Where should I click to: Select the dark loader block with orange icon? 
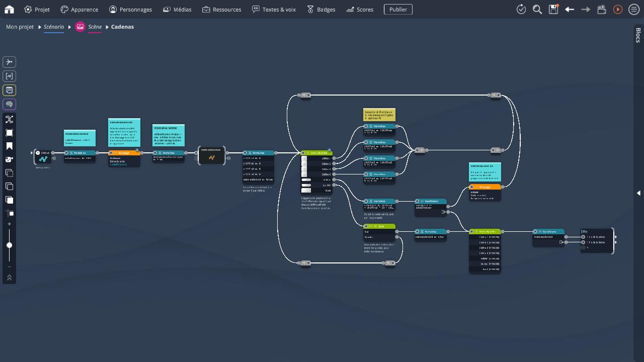pyautogui.click(x=211, y=156)
